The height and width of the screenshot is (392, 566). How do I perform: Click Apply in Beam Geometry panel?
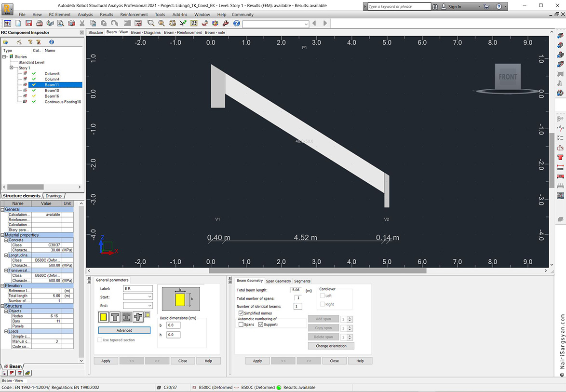[x=257, y=361]
